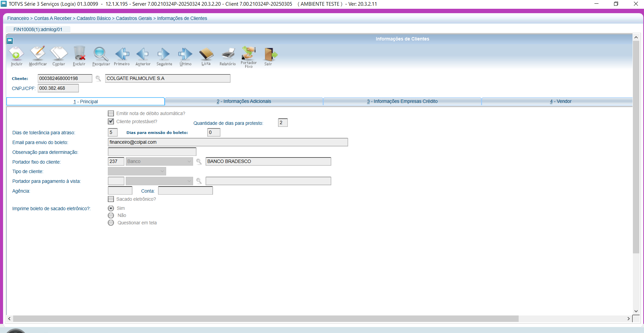Toggle Sacado eletrônico checkbox
This screenshot has width=644, height=333.
tap(111, 199)
